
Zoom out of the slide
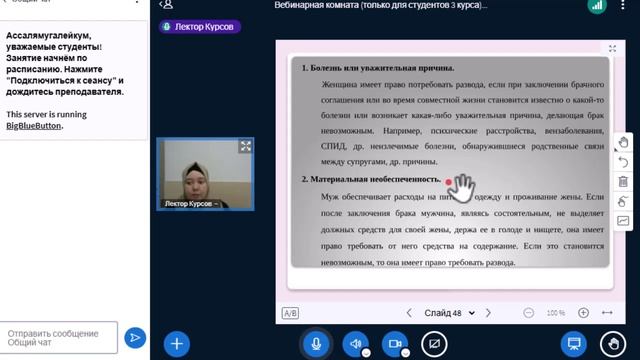pos(529,313)
